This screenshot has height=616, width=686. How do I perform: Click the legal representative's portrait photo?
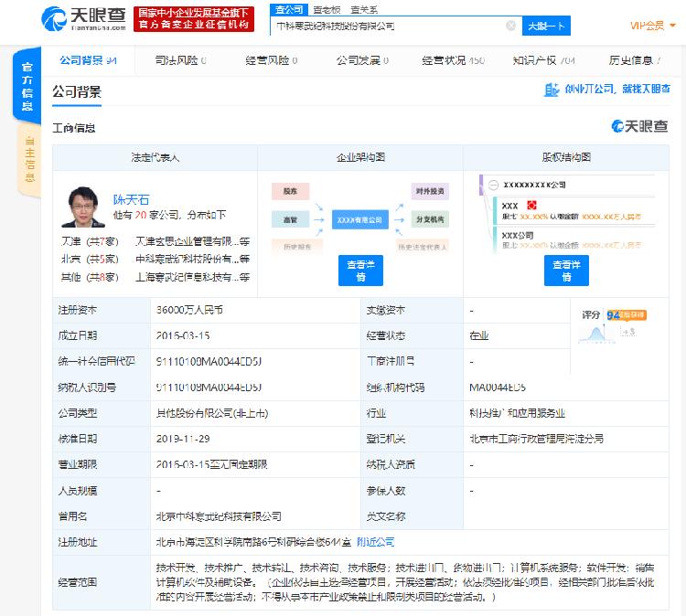[82, 207]
